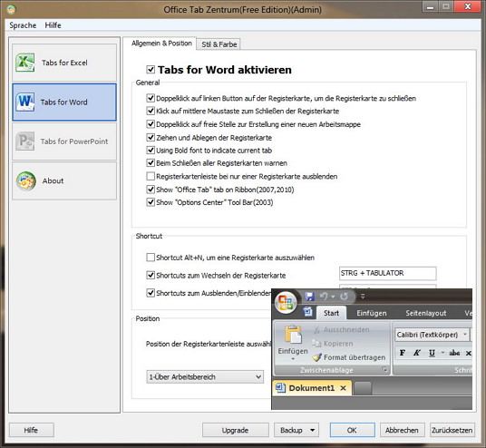The width and height of the screenshot is (486, 448).
Task: Toggle Doppelklick auf freie Stelle checkbox
Action: (151, 124)
